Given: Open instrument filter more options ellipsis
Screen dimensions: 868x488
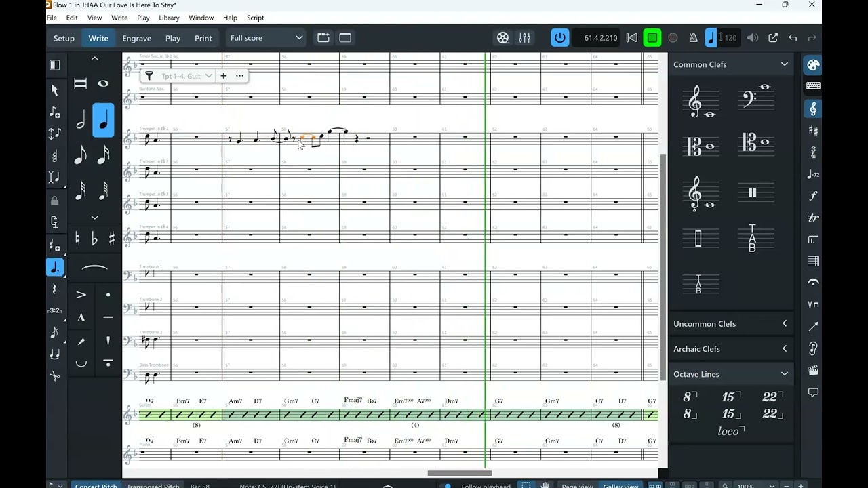Looking at the screenshot, I should (x=239, y=76).
